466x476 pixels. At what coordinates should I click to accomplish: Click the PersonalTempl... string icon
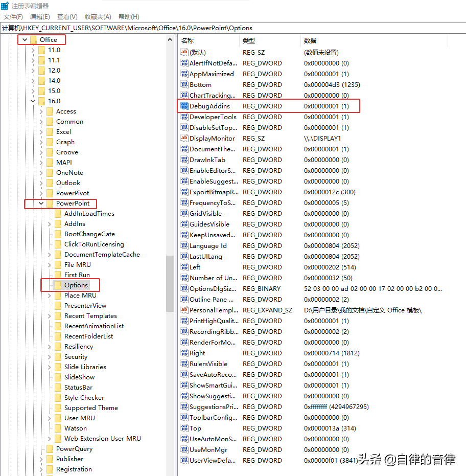tap(184, 310)
